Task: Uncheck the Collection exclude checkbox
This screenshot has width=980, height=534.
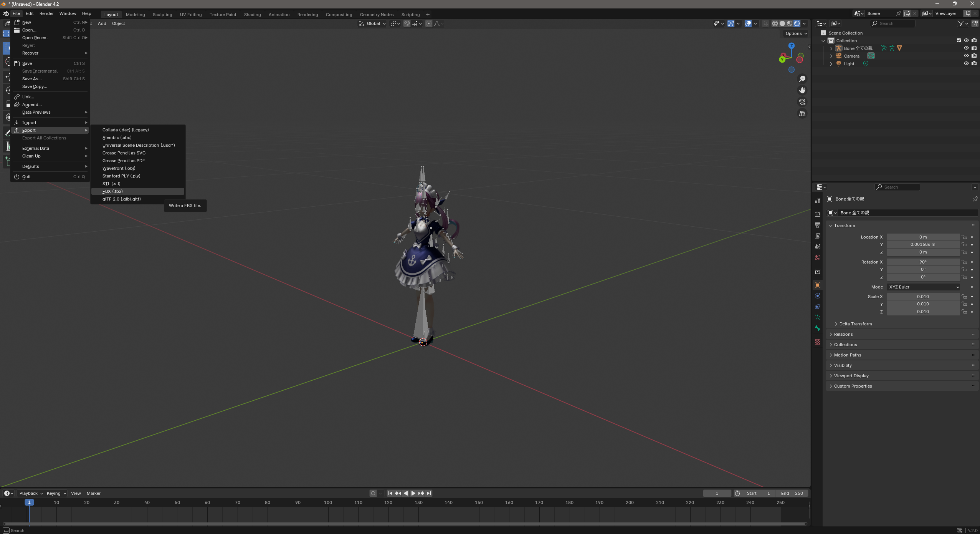Action: pyautogui.click(x=959, y=41)
